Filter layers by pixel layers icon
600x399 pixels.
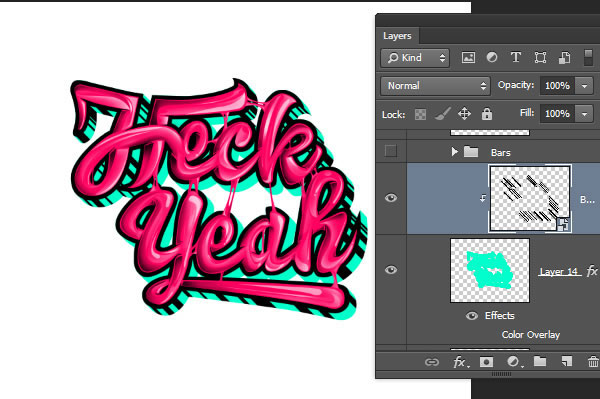click(468, 58)
